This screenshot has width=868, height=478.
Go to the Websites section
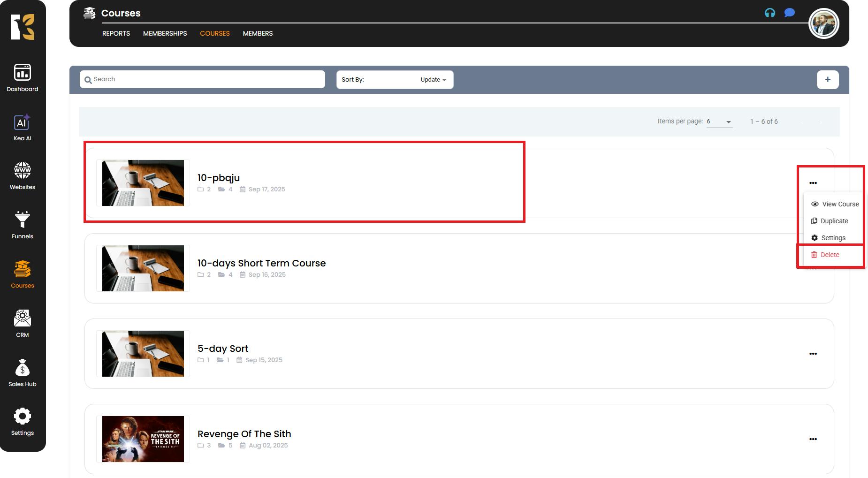click(x=23, y=176)
